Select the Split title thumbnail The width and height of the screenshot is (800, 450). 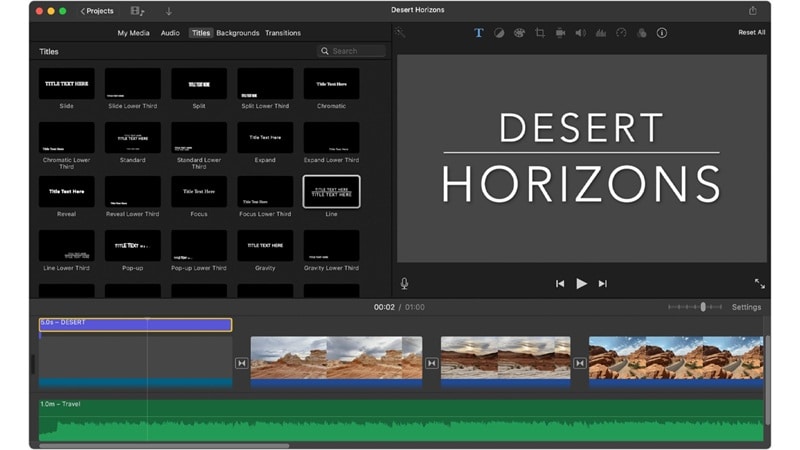click(199, 84)
